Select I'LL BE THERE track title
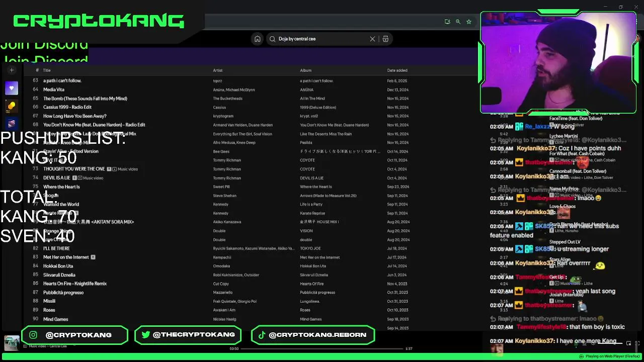The width and height of the screenshot is (644, 362). pos(56,248)
